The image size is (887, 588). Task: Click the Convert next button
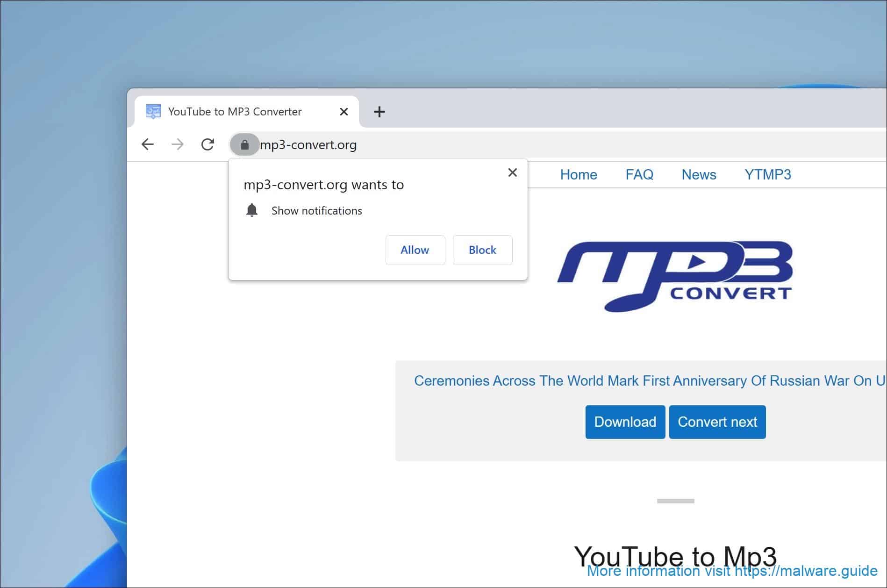[717, 422]
